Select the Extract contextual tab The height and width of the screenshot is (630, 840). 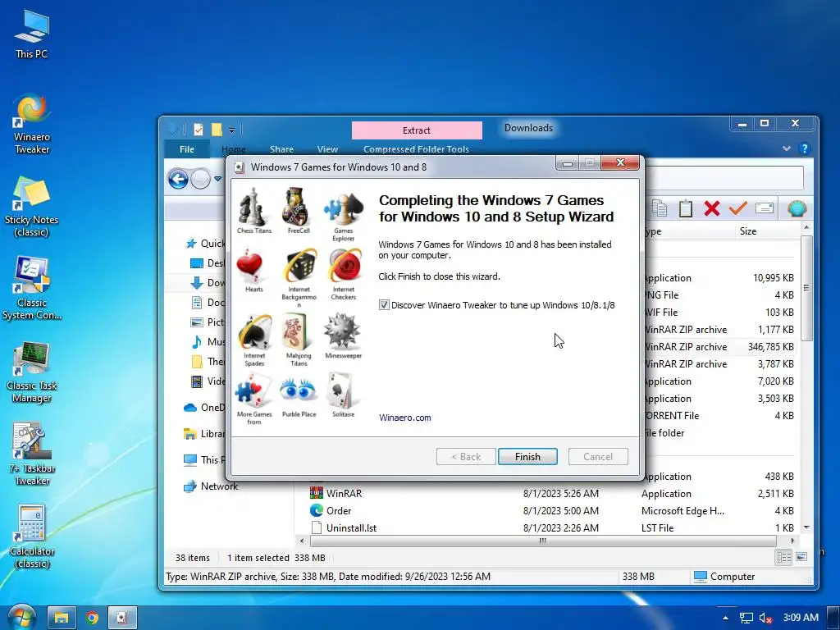coord(417,130)
